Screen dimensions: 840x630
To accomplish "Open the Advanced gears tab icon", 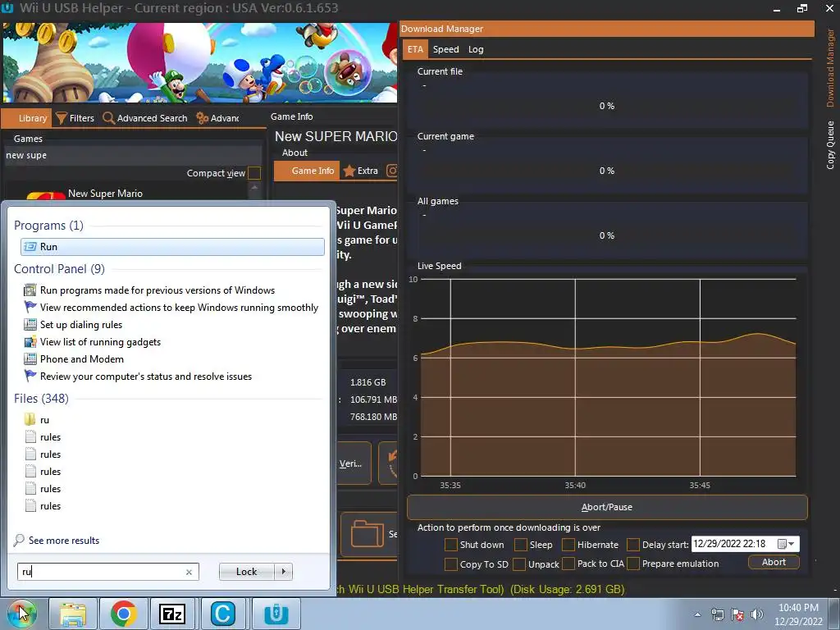I will (202, 118).
